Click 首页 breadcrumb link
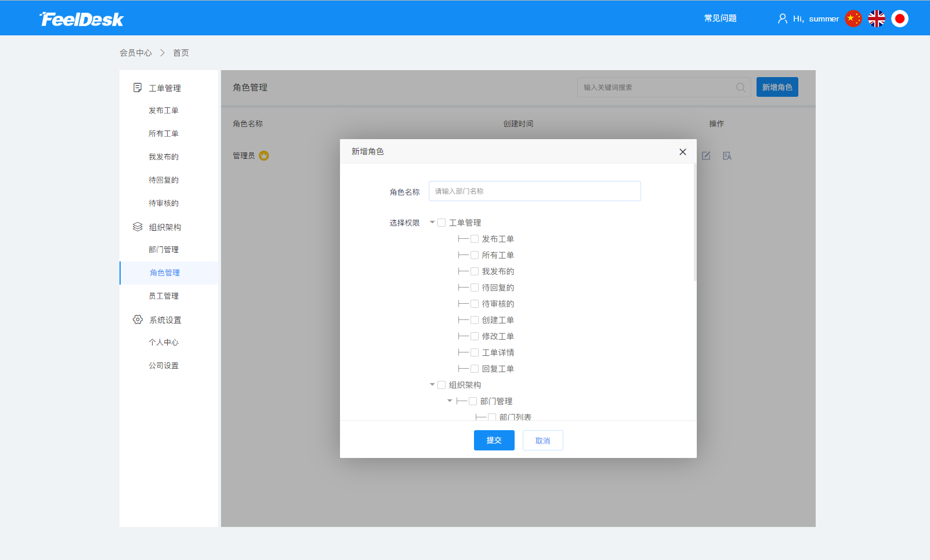 [181, 53]
